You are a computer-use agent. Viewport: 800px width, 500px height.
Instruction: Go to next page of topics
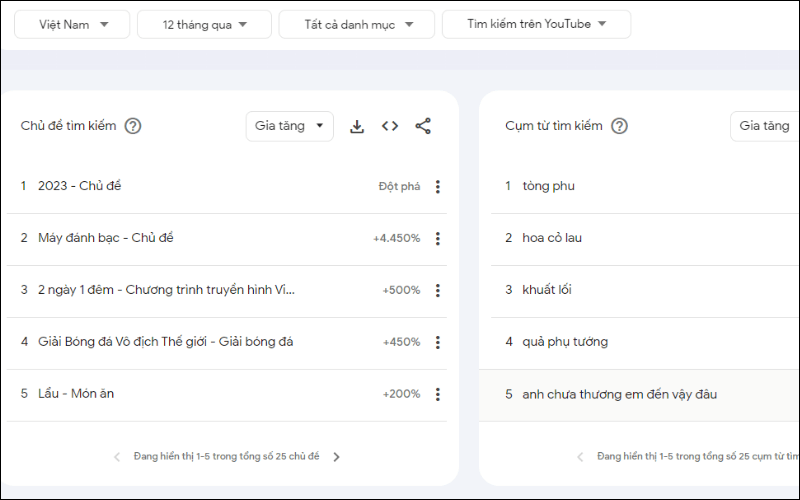(336, 457)
